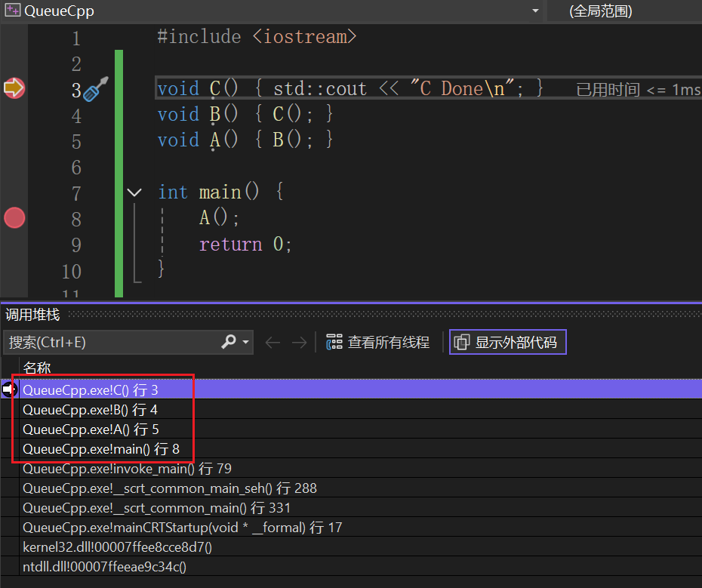Click the previous search result arrow
The width and height of the screenshot is (702, 588).
[272, 343]
